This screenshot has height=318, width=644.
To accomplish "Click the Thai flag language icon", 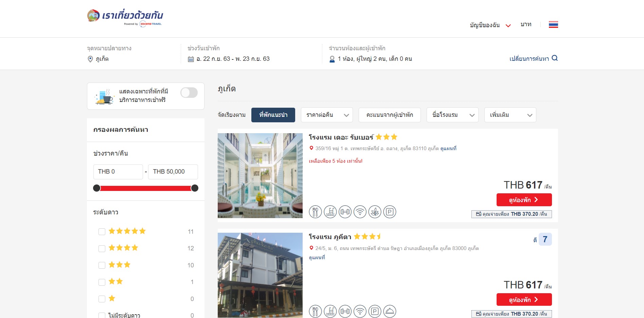I will click(553, 24).
